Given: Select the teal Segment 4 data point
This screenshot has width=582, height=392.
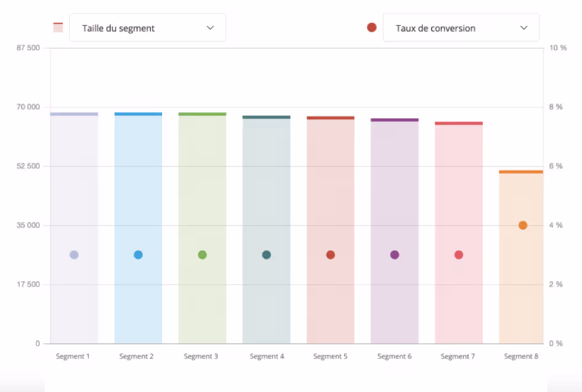Looking at the screenshot, I should (x=266, y=254).
